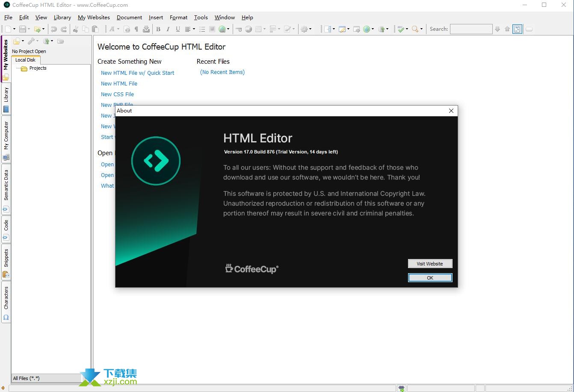Expand the spell check dropdown arrow

(407, 29)
